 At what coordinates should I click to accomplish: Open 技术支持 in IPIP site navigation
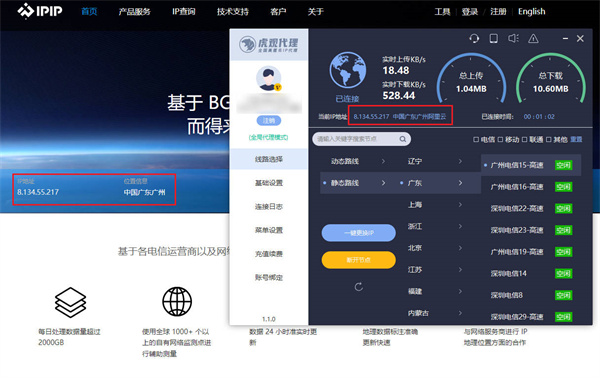click(x=233, y=12)
